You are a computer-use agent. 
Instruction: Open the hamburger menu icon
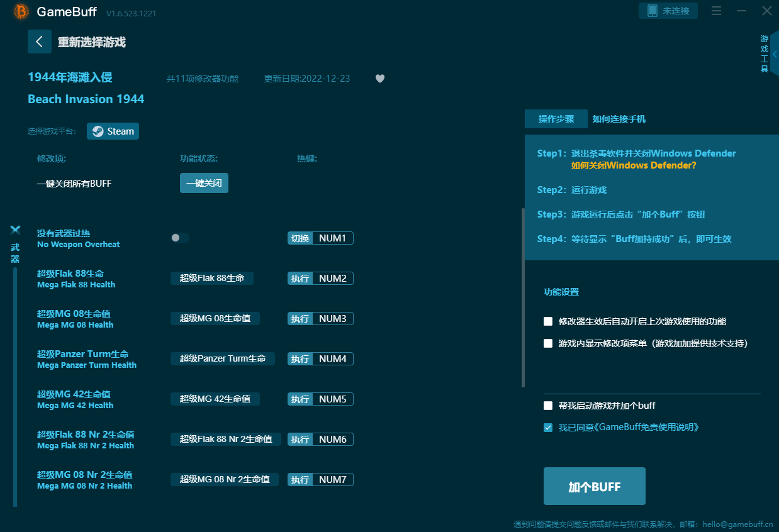pos(716,11)
